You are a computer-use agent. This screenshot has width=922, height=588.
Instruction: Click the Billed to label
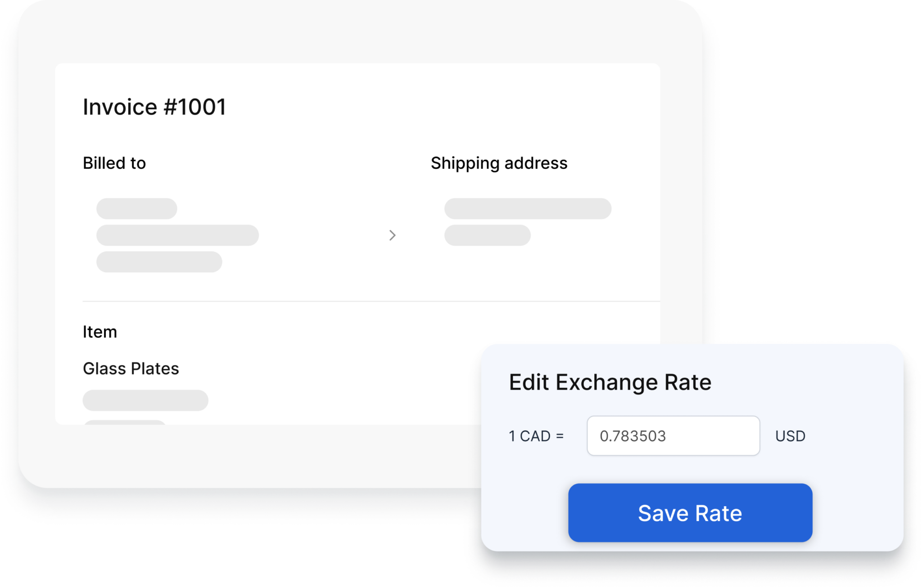[x=114, y=163]
